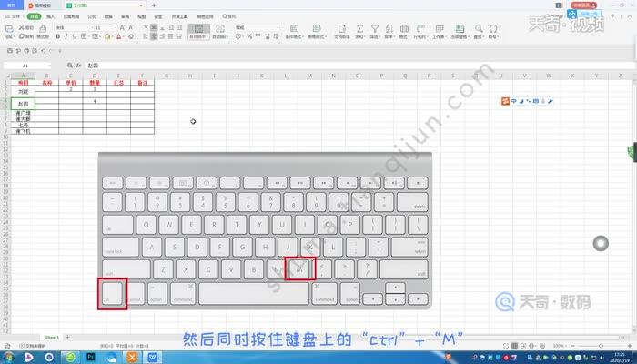The height and width of the screenshot is (364, 637).
Task: Click the Save icon in quick access toolbar
Action: click(x=10, y=51)
